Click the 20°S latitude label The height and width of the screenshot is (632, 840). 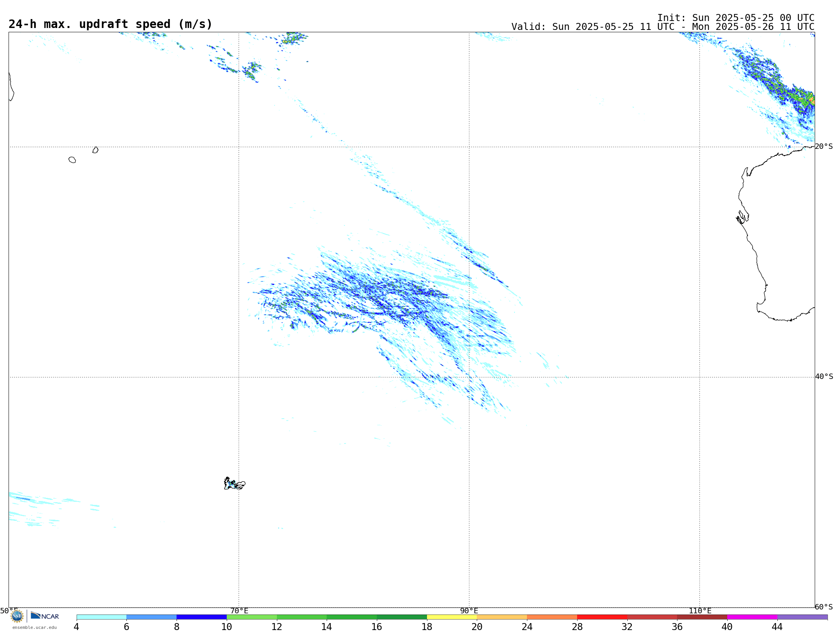[824, 147]
